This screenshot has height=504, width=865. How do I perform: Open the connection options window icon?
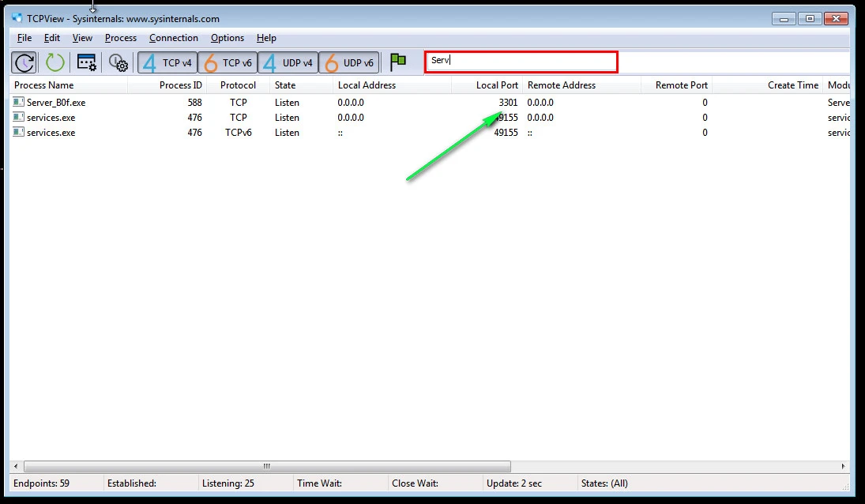87,62
